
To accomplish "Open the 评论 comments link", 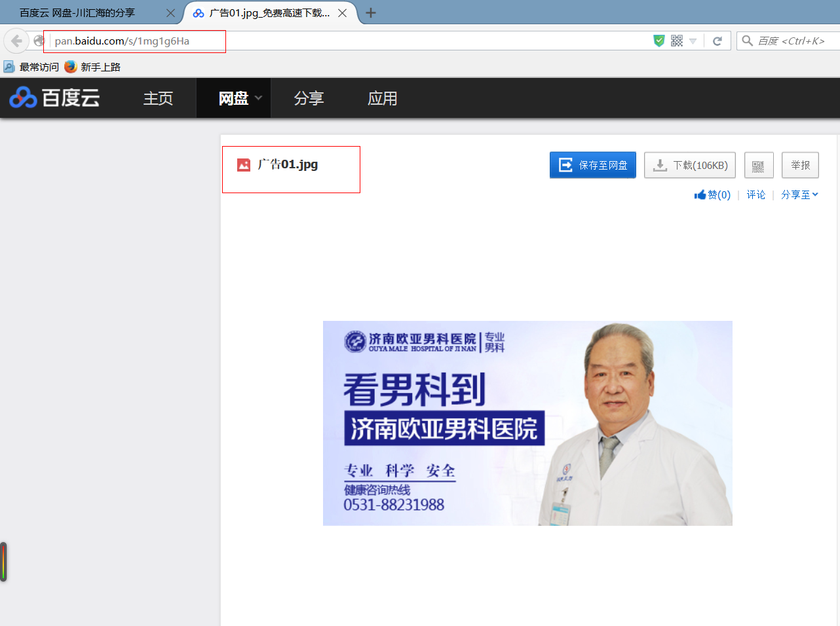I will point(755,195).
